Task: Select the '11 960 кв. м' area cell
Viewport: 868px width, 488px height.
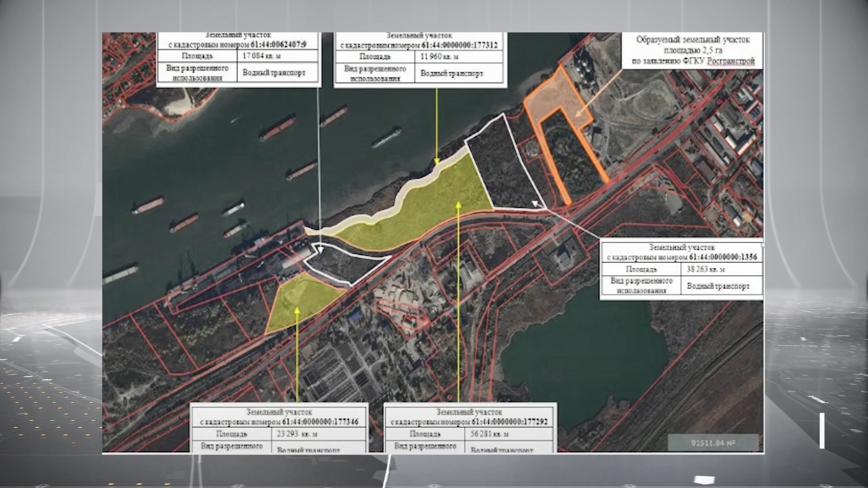Action: click(x=459, y=57)
